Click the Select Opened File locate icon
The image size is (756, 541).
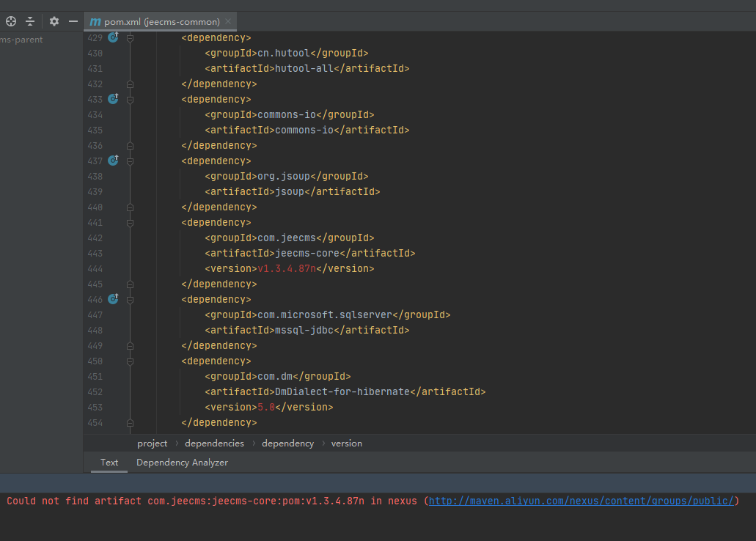11,21
